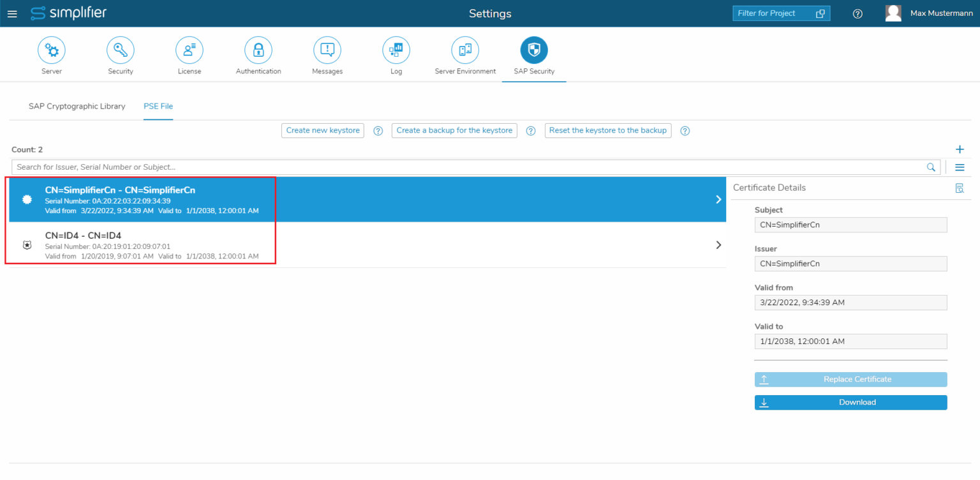Expand the SimplifierCn certificate entry
This screenshot has height=480, width=980.
point(718,199)
